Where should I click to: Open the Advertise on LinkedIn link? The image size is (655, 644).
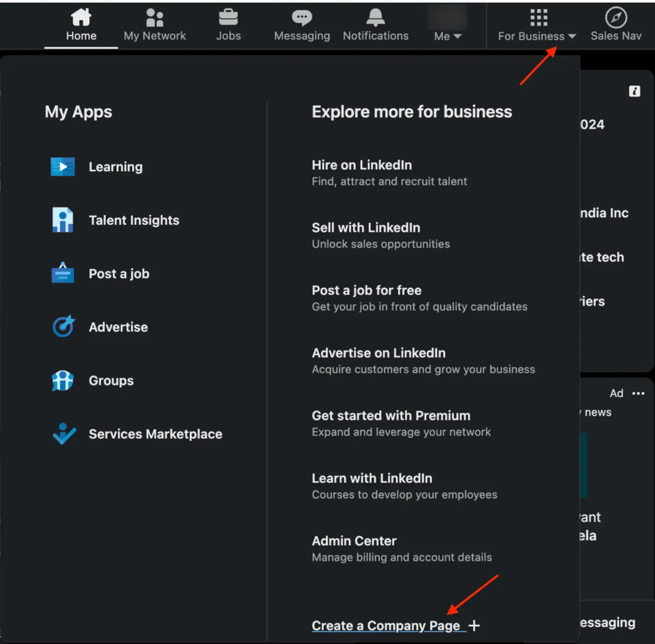[x=379, y=353]
